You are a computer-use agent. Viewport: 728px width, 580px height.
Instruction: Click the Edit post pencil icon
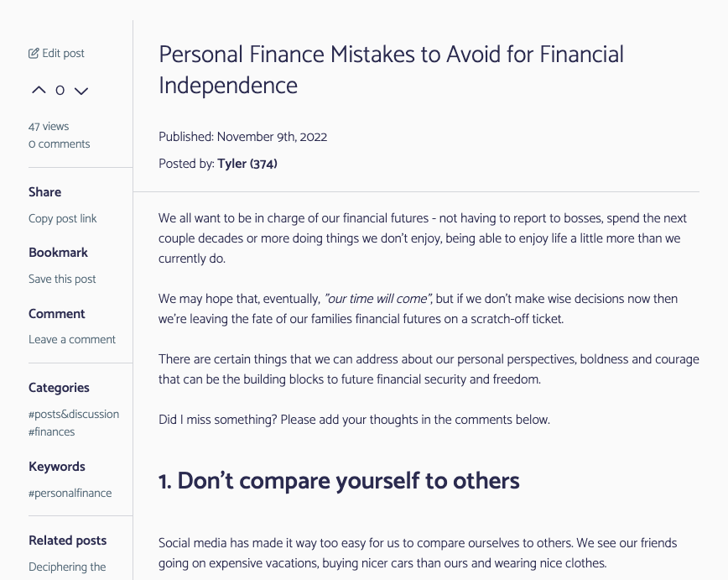[x=34, y=54]
